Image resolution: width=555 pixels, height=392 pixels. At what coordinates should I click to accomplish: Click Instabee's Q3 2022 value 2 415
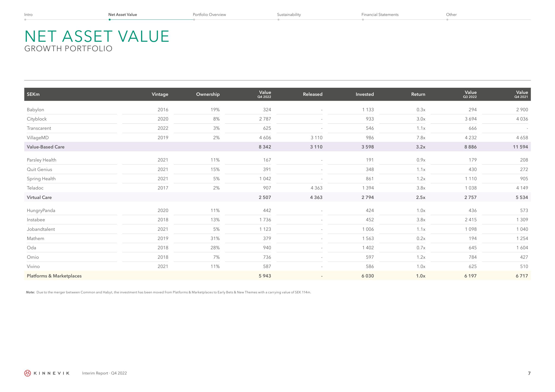click(x=471, y=220)
